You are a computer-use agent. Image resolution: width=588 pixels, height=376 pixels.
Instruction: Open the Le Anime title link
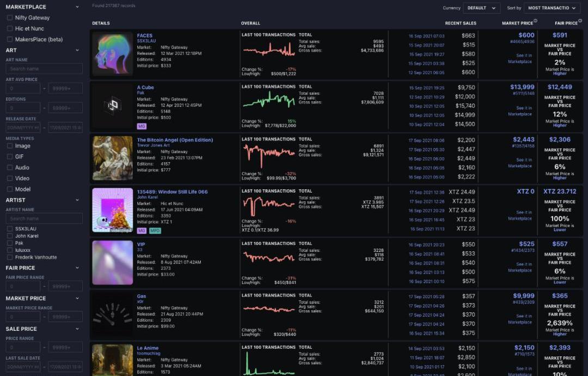(x=148, y=348)
